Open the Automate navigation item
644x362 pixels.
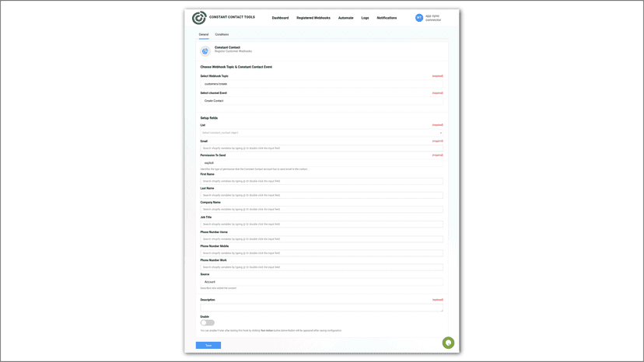346,18
